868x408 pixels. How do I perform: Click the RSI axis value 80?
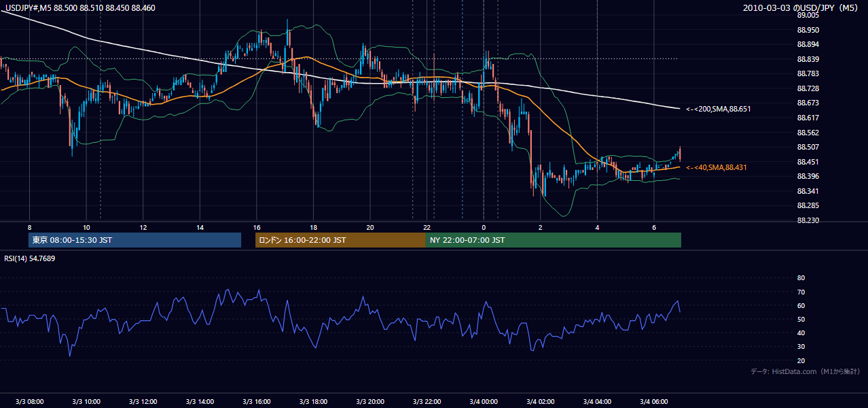pos(801,278)
